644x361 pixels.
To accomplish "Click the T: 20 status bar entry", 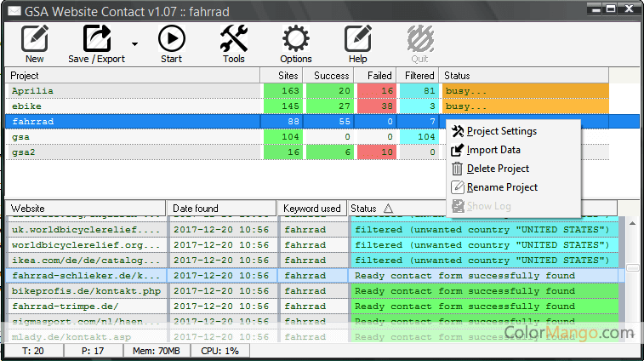I will click(x=34, y=351).
